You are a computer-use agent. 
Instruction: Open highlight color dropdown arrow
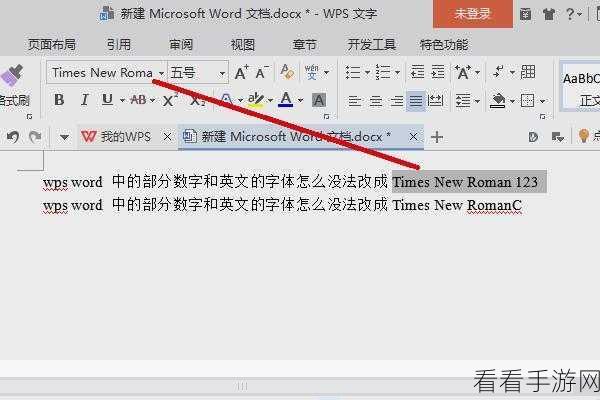pyautogui.click(x=270, y=101)
